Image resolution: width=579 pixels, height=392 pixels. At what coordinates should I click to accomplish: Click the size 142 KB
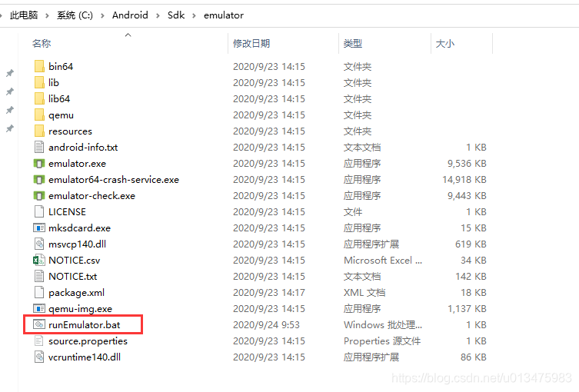pos(471,277)
